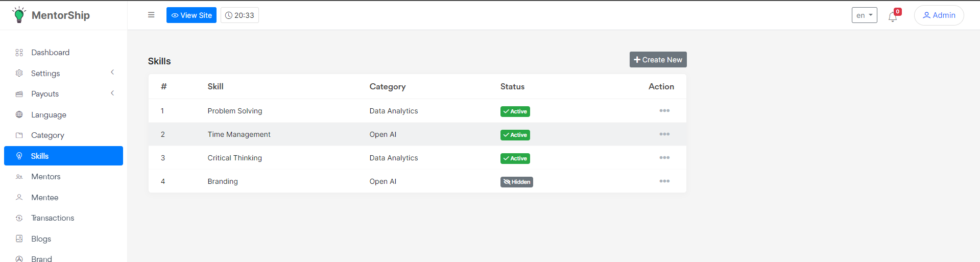Click the Hidden status badge for Branding
980x262 pixels.
click(516, 182)
